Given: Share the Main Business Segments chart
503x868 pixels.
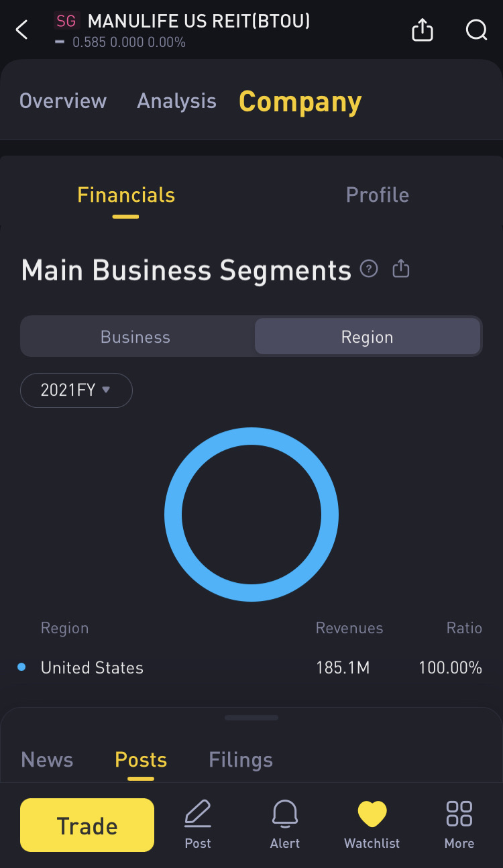Looking at the screenshot, I should pos(401,269).
